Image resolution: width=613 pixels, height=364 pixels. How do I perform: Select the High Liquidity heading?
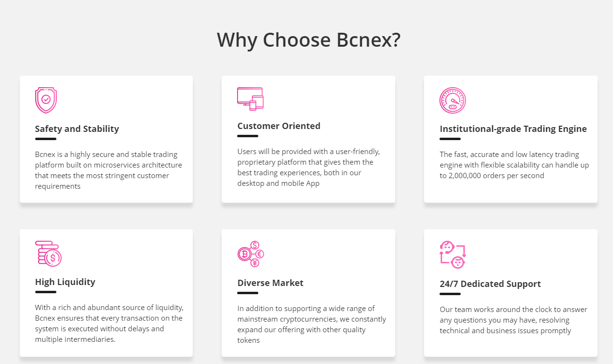pos(65,282)
